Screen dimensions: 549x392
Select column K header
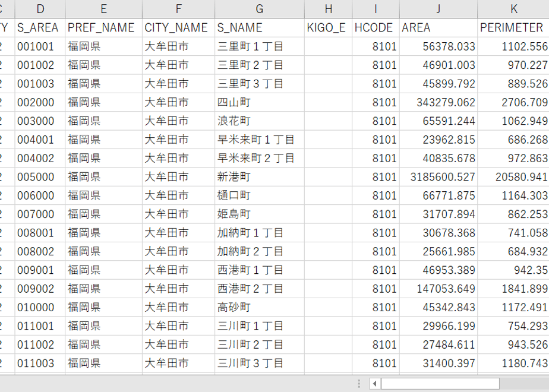point(513,9)
